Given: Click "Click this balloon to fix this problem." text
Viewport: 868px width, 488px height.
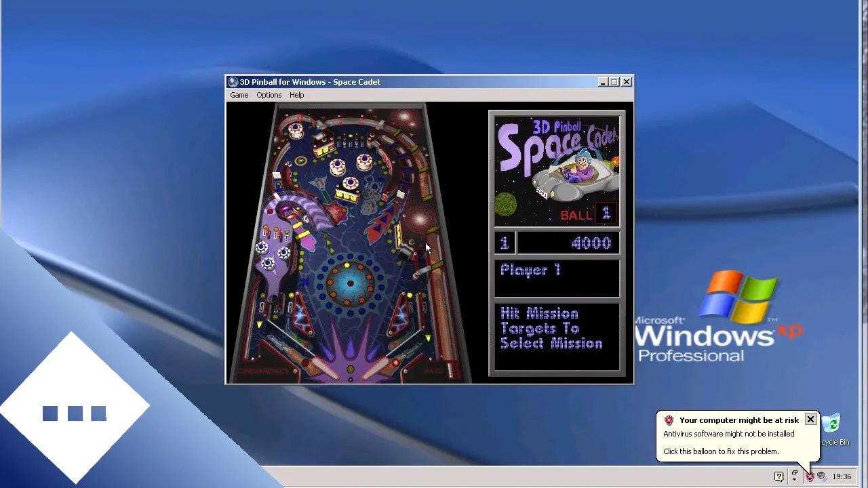Looking at the screenshot, I should (721, 451).
